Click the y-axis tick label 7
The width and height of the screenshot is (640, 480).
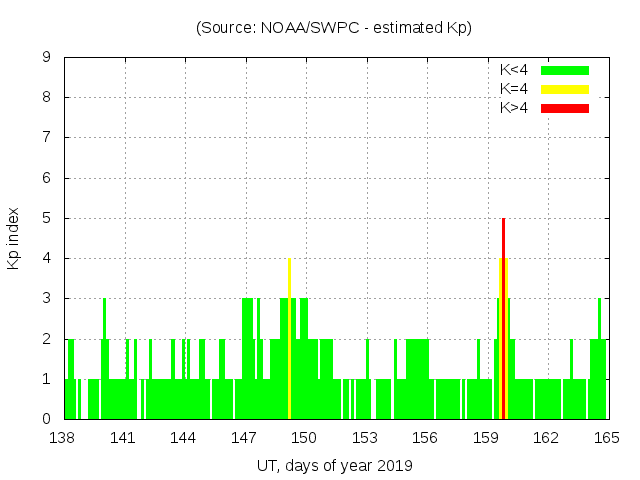pyautogui.click(x=46, y=138)
